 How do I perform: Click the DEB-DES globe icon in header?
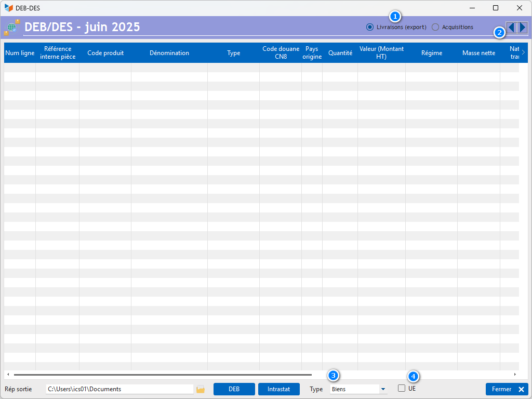(x=11, y=28)
